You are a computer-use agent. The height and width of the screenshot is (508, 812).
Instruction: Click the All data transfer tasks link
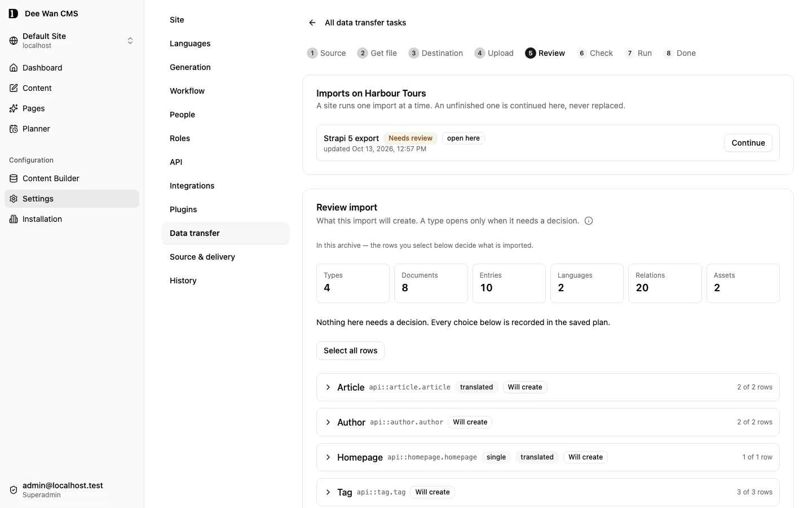(365, 23)
